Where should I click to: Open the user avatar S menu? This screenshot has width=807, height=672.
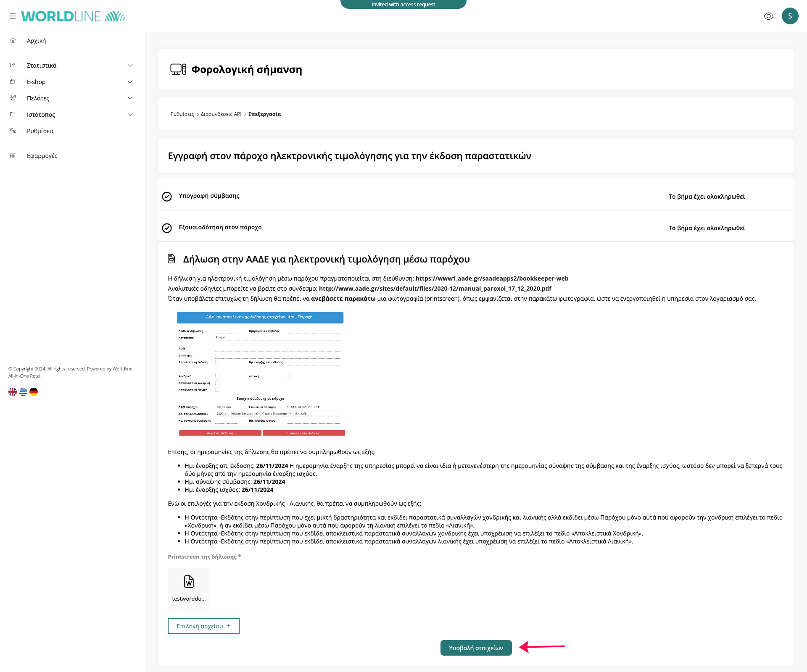pos(790,16)
